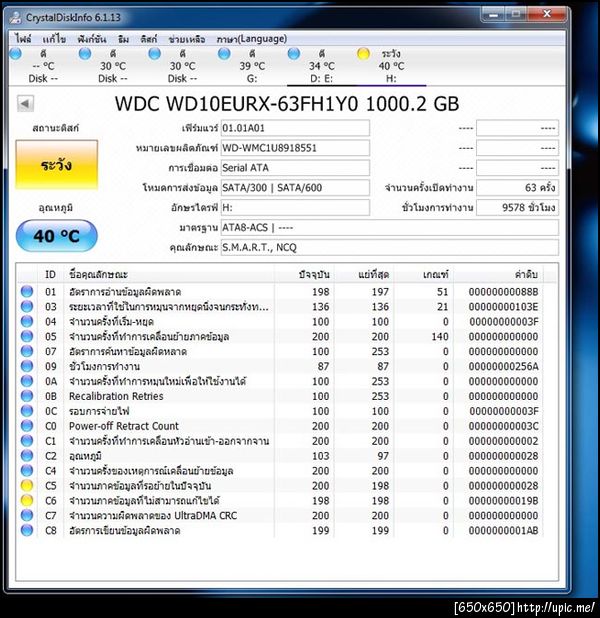Viewport: 600px width, 618px height.
Task: Select the Recalibration Retries row text
Action: coord(116,396)
